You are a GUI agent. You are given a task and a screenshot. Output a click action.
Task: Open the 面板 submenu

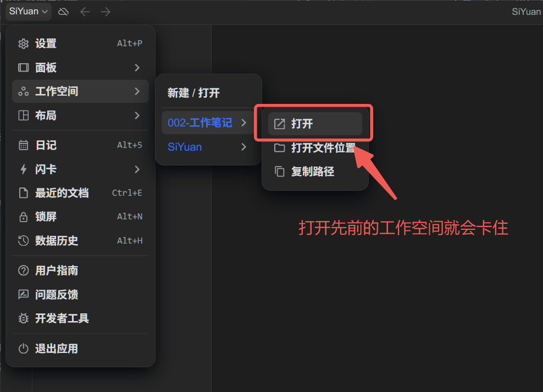pos(80,68)
